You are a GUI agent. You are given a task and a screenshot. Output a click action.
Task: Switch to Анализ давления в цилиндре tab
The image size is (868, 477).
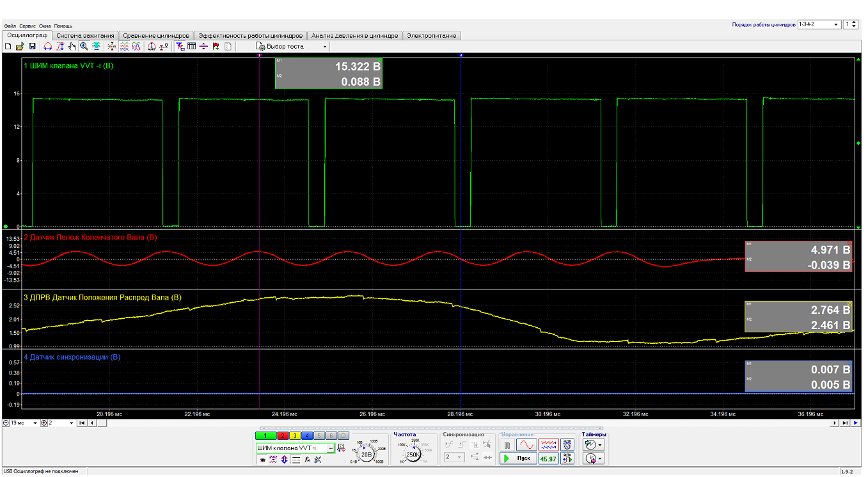pyautogui.click(x=354, y=35)
